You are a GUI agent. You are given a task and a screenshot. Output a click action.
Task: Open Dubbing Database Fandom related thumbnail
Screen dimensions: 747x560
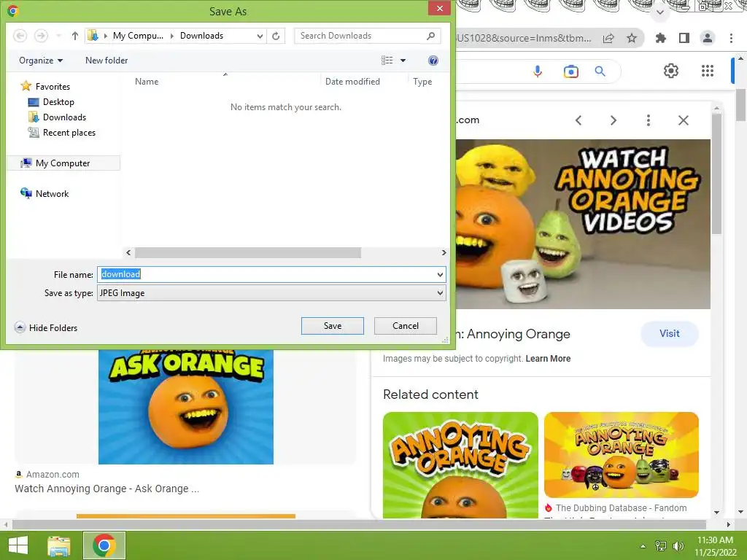tap(622, 455)
